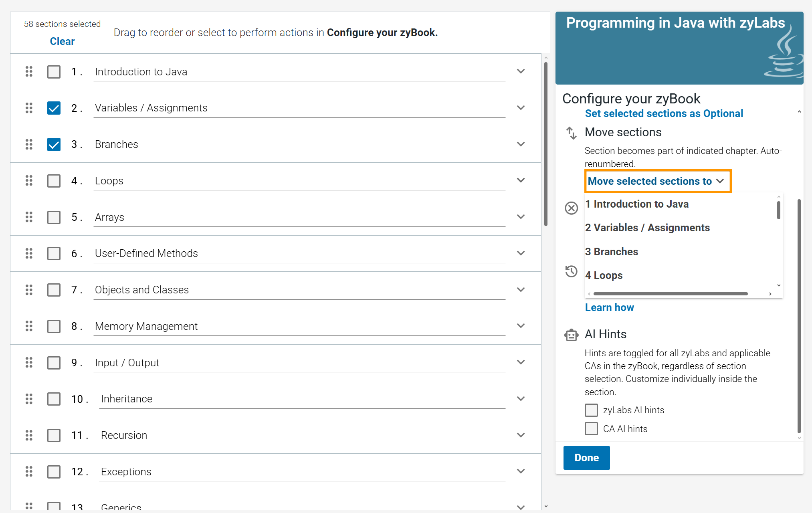Click the chapter list vertical scrollbar
The image size is (812, 513).
[546, 143]
